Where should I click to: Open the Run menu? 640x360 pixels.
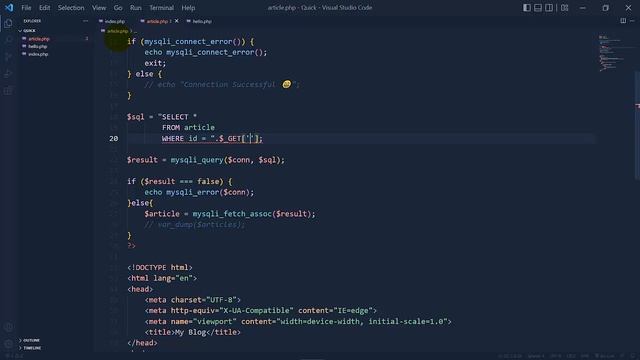pyautogui.click(x=136, y=8)
